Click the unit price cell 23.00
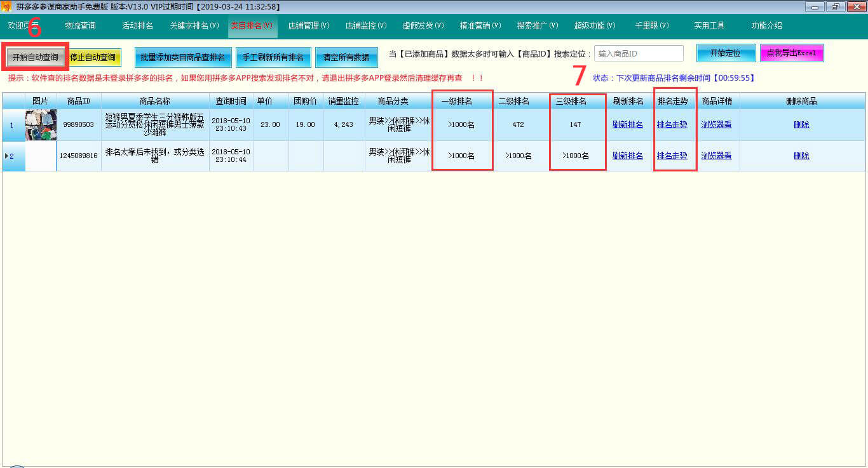The image size is (868, 468). pos(271,124)
